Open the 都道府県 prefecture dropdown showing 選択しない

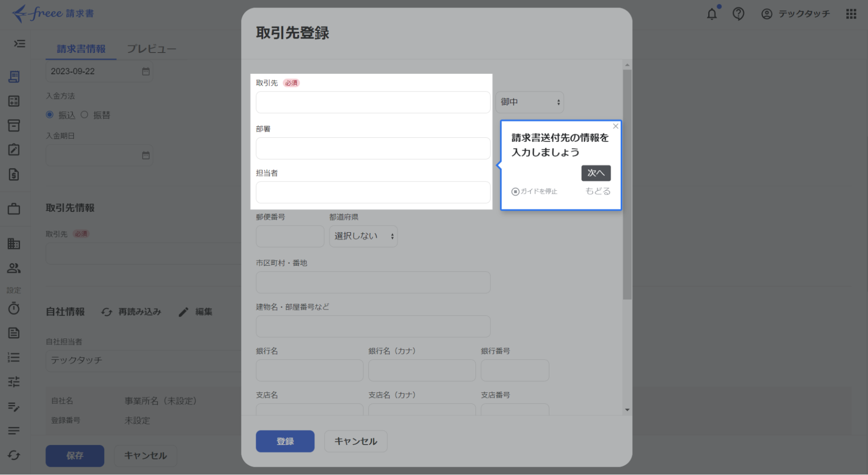tap(363, 236)
